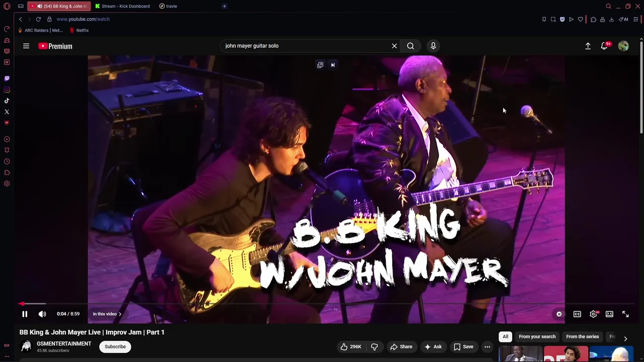The width and height of the screenshot is (644, 362).
Task: Switch to the travle tab
Action: point(168,6)
